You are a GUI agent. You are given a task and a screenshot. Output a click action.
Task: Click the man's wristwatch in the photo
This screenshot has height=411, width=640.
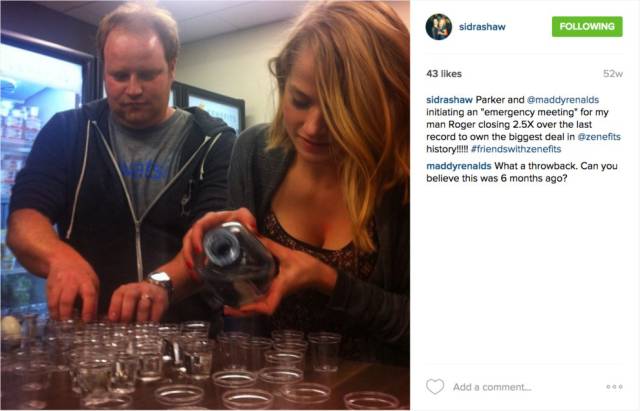click(x=160, y=281)
